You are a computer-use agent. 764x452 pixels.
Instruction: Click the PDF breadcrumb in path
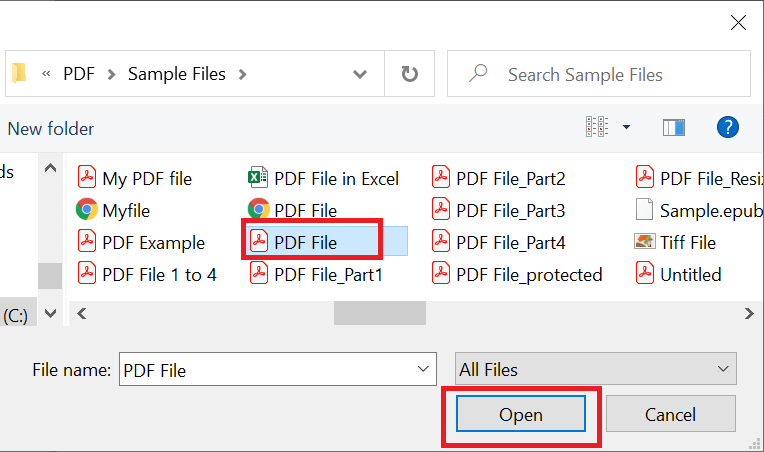[79, 74]
